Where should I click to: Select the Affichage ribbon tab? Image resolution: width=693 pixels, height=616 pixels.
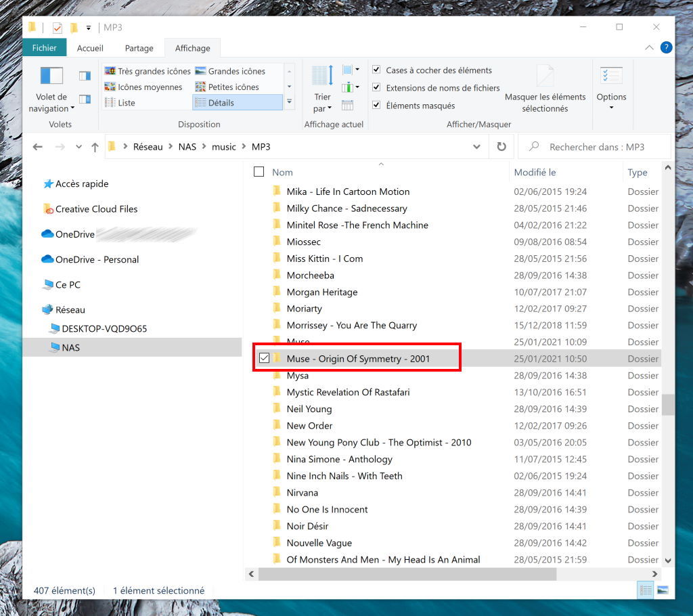[193, 48]
